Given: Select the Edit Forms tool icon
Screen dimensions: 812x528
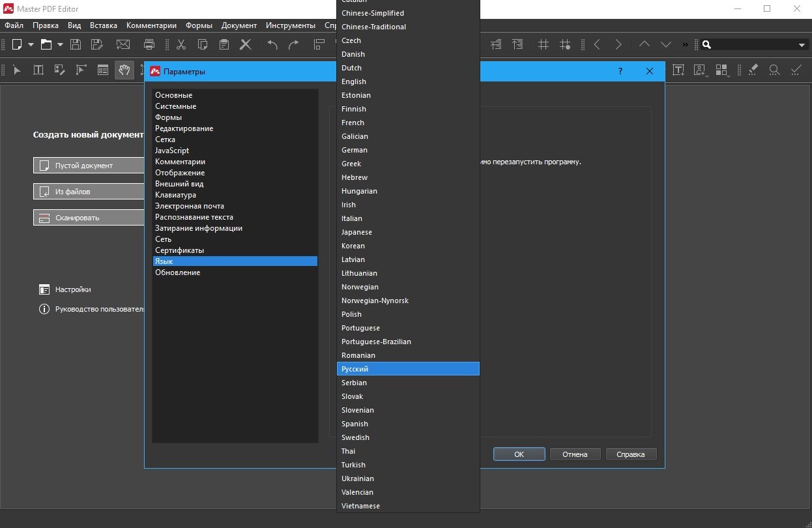Looking at the screenshot, I should click(x=102, y=70).
